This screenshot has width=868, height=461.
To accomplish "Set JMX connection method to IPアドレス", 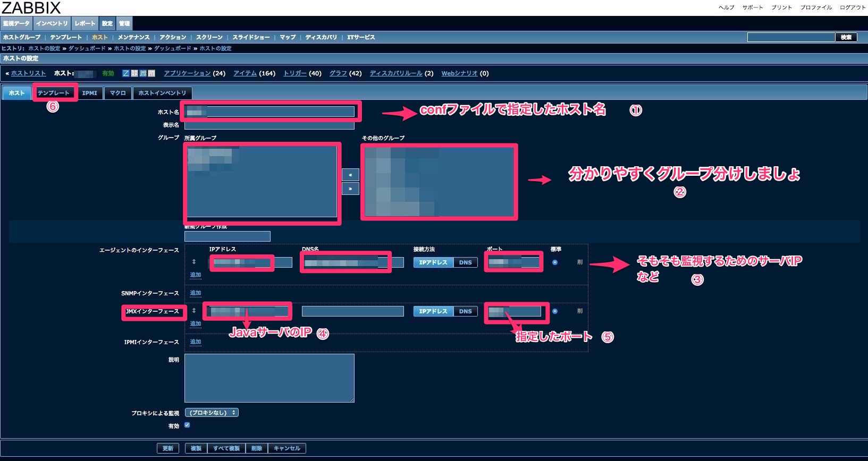I will [433, 311].
